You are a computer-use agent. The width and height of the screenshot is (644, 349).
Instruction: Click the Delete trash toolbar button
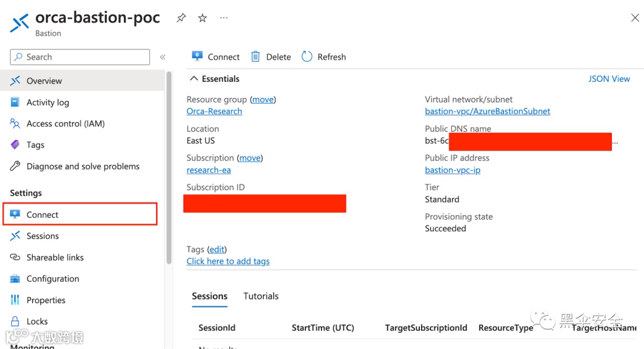(x=271, y=57)
